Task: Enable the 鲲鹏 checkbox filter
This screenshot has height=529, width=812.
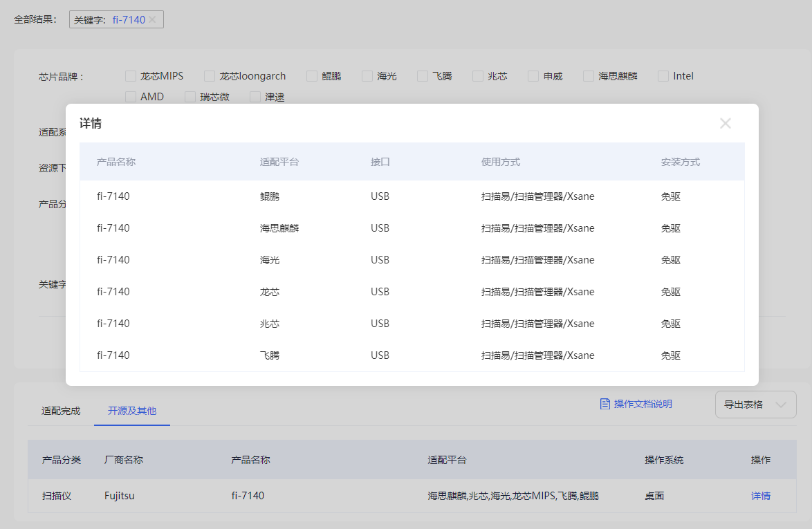Action: click(312, 76)
